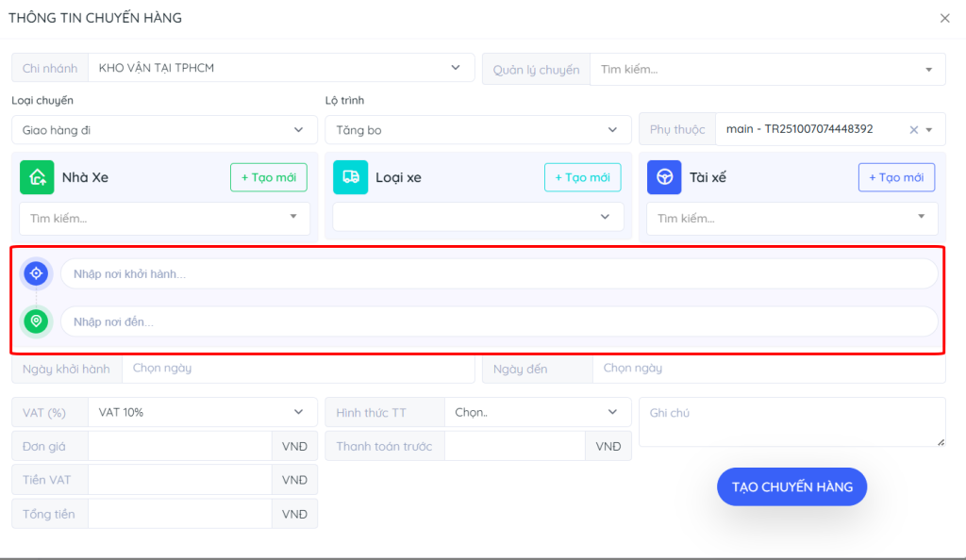Click the blue departure location target icon

[36, 273]
